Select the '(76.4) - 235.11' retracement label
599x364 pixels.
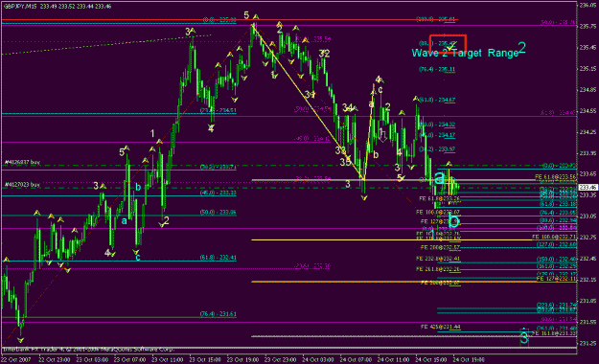point(437,70)
